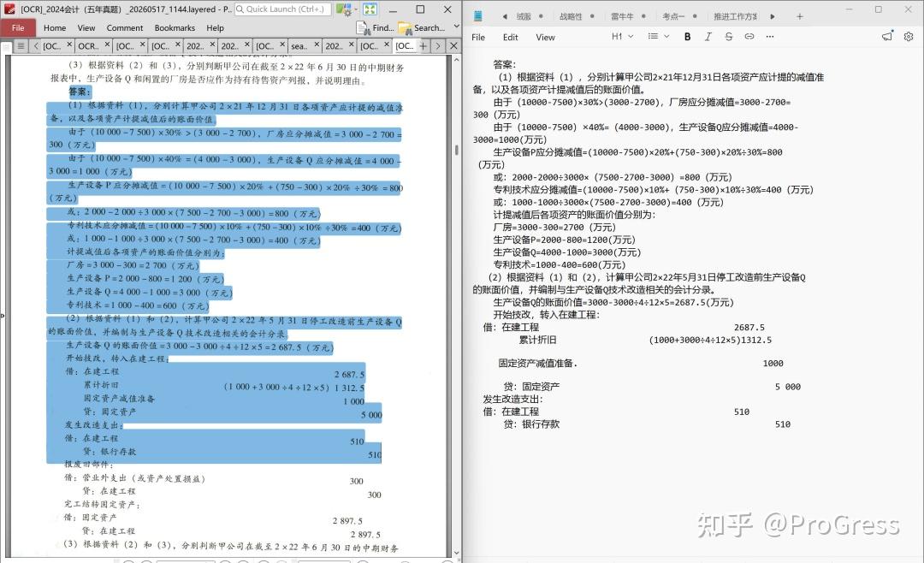924x563 pixels.
Task: Click '发生改造支出:' line in Notepad
Action: coord(512,399)
